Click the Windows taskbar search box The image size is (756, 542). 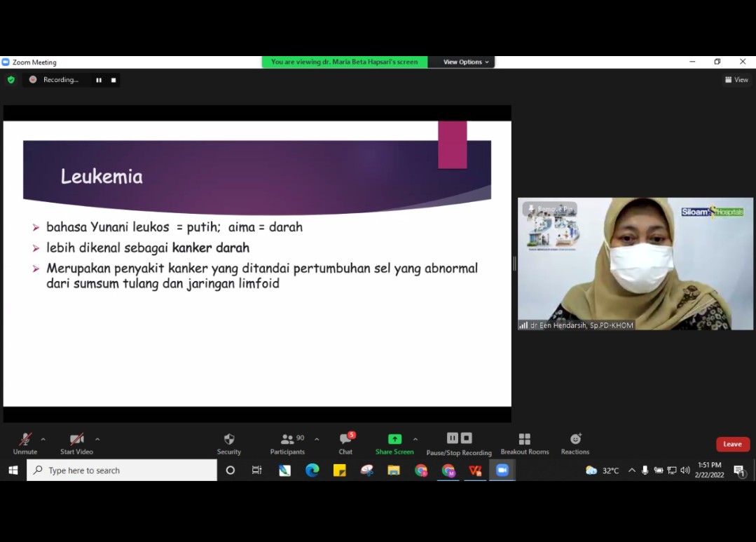(122, 470)
